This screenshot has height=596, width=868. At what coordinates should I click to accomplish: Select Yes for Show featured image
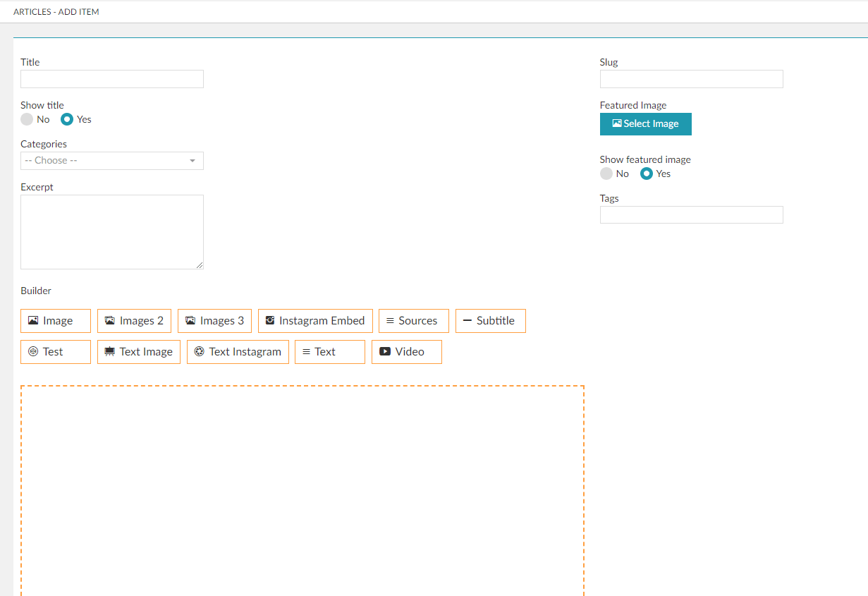(x=647, y=174)
